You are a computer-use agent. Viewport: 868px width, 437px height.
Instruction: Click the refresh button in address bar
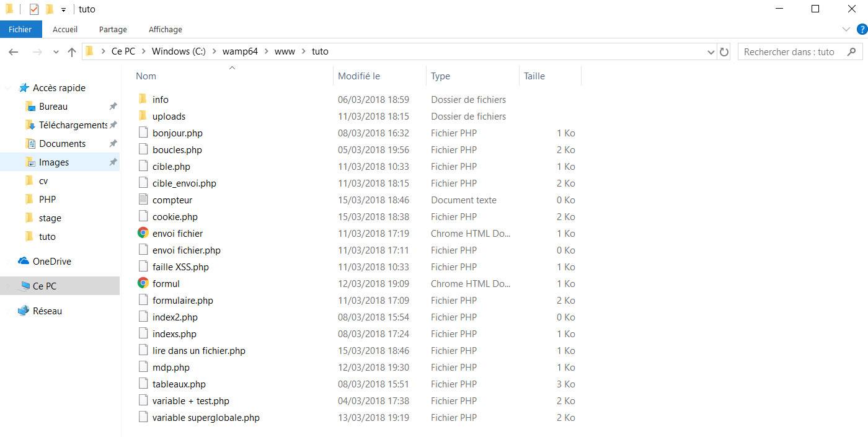point(724,52)
